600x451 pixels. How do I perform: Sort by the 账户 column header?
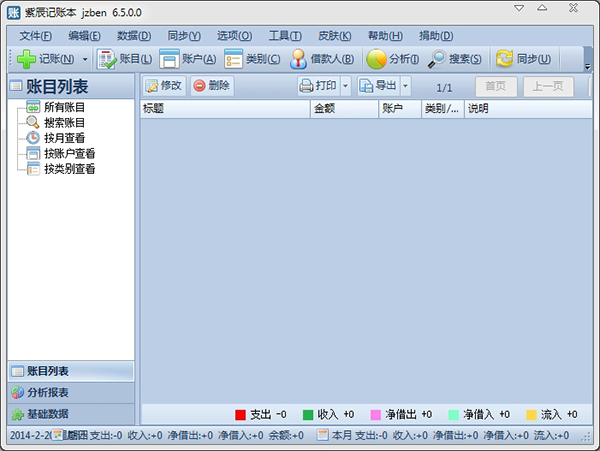pyautogui.click(x=400, y=109)
